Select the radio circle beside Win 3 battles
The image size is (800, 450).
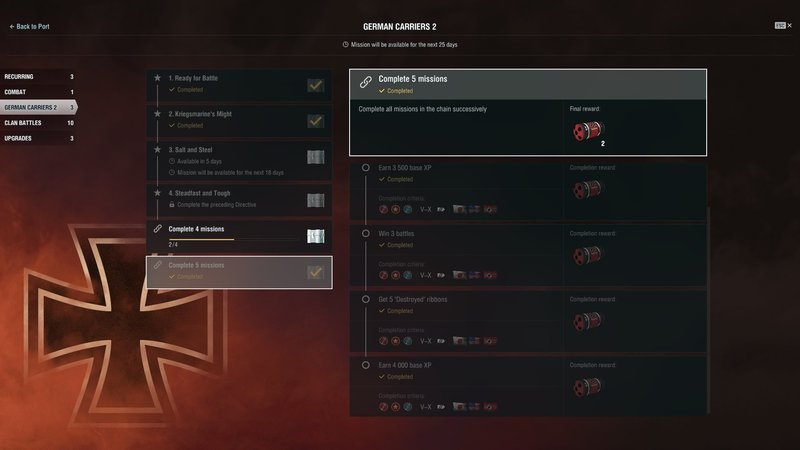pyautogui.click(x=366, y=234)
